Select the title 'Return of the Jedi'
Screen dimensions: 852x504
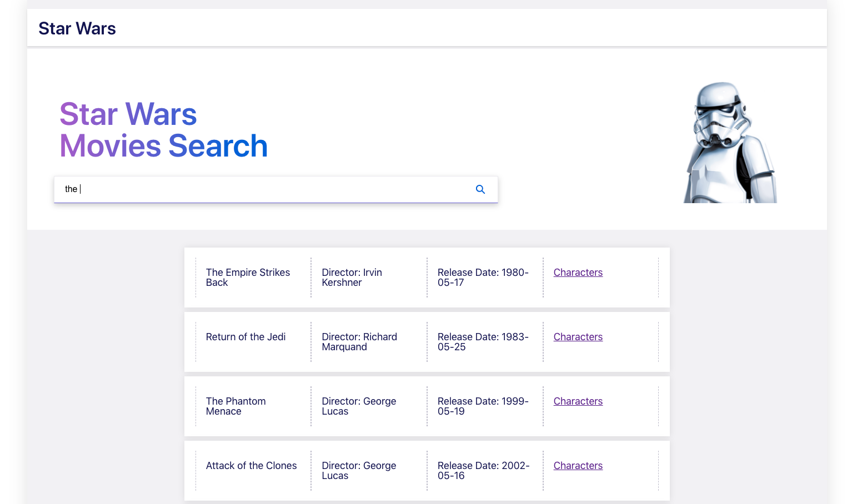(x=245, y=337)
